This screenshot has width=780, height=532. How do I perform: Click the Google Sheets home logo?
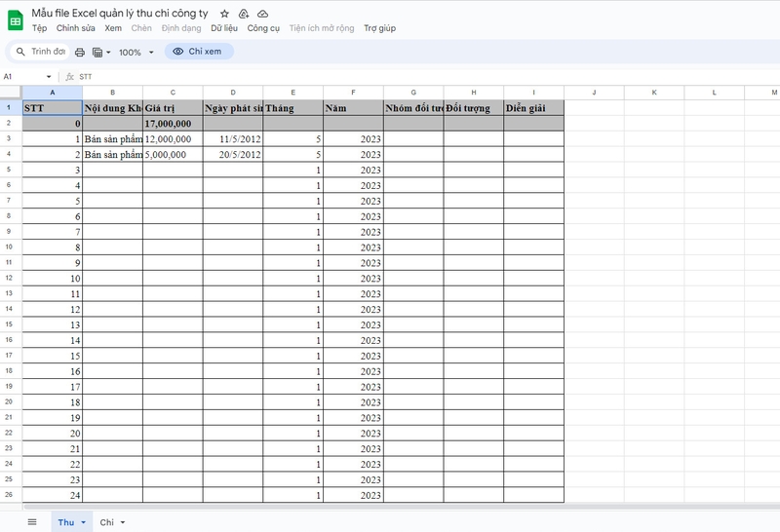click(16, 20)
